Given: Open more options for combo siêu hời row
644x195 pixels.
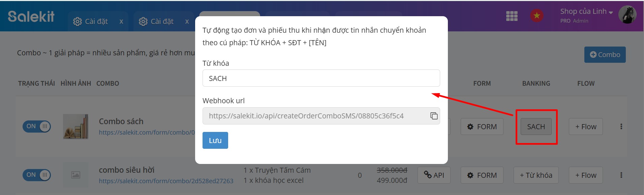Looking at the screenshot, I should [621, 175].
